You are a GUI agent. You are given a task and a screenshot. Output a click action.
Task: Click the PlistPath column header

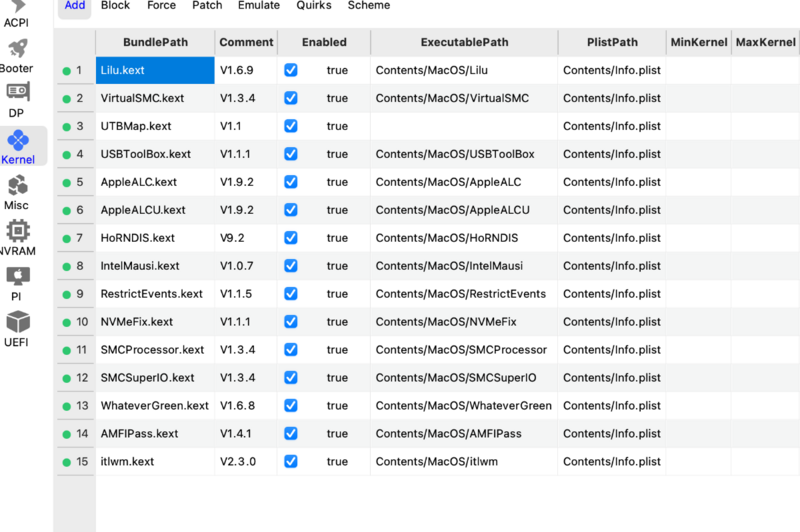pos(612,42)
